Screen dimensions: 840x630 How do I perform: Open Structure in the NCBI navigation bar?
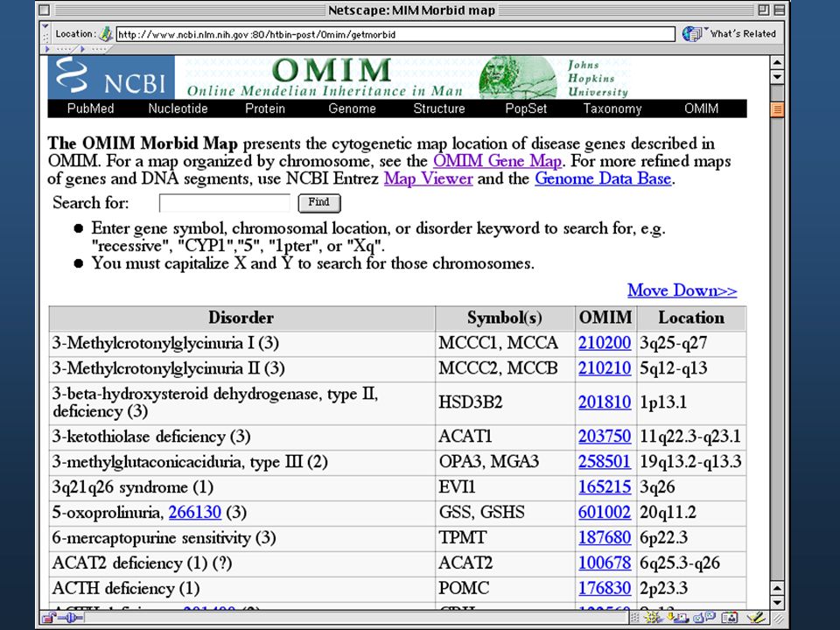point(439,108)
